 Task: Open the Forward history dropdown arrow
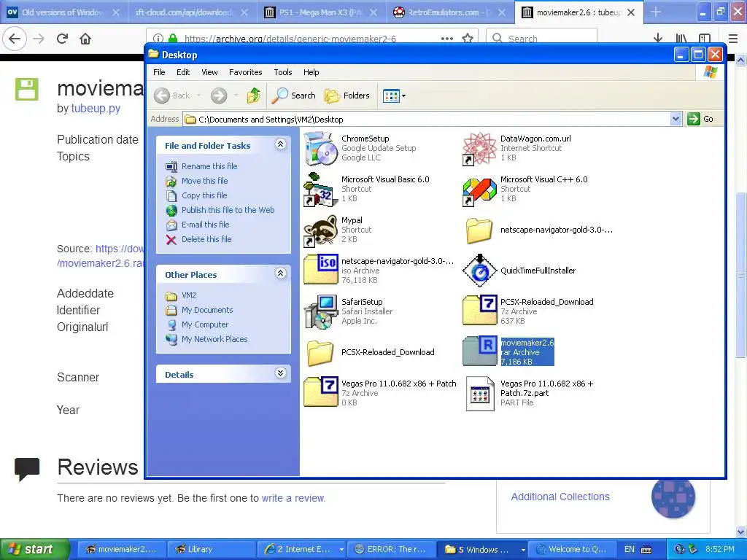[x=236, y=96]
